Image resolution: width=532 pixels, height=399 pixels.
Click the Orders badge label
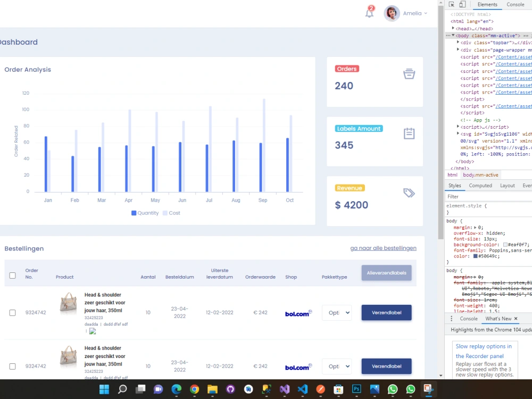pos(347,69)
